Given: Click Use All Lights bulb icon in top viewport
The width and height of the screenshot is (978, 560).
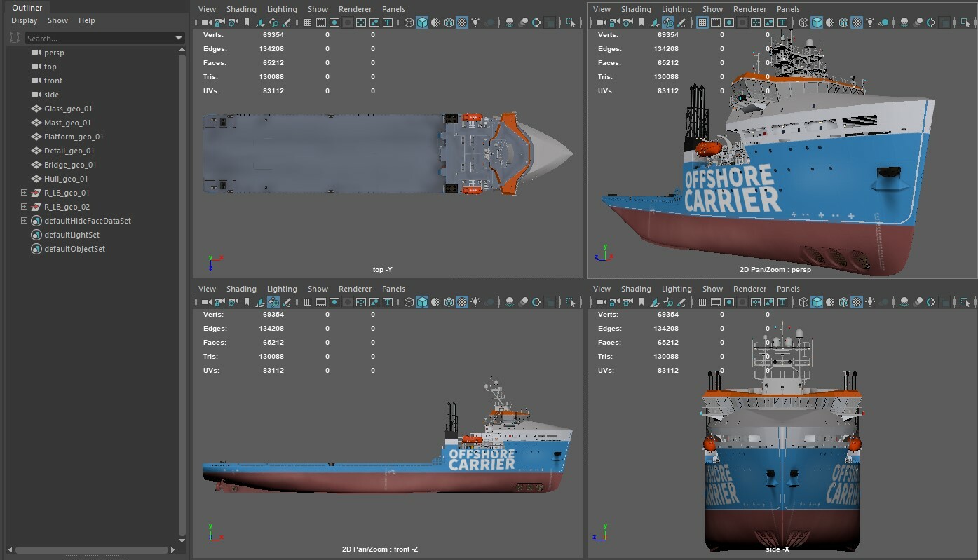Looking at the screenshot, I should tap(475, 22).
